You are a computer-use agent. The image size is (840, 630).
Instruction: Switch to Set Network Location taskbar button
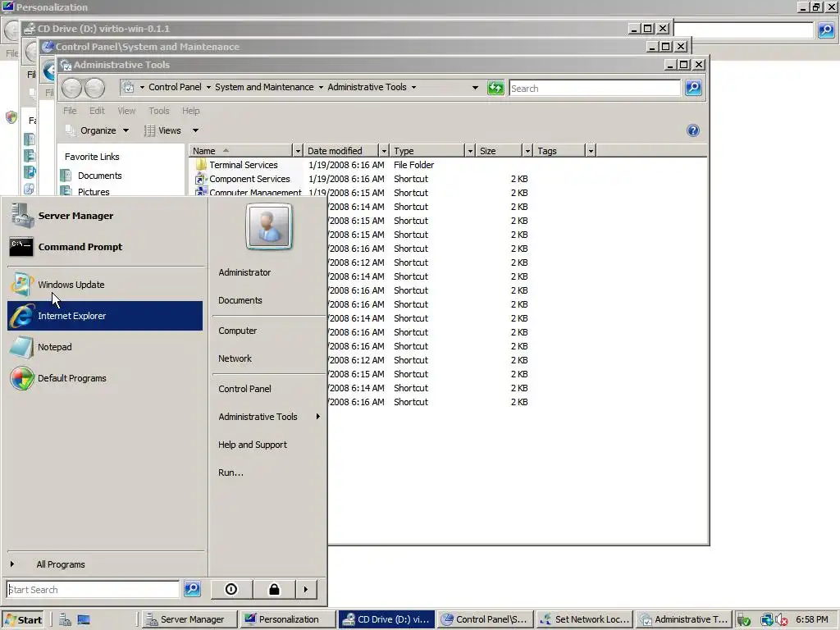pos(584,619)
